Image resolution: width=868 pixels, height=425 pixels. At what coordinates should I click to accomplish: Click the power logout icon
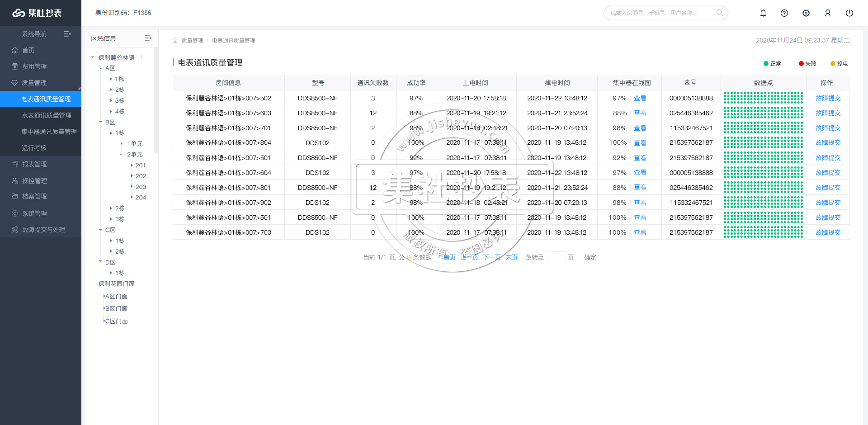[x=849, y=13]
